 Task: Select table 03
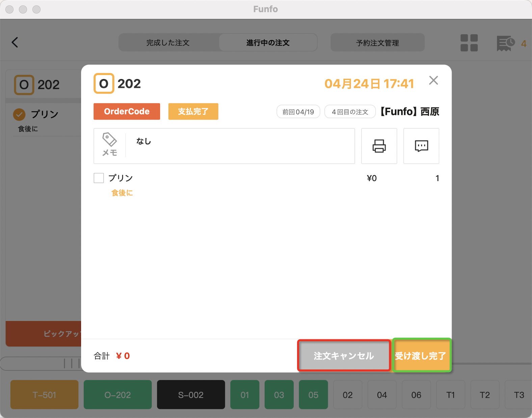(279, 395)
